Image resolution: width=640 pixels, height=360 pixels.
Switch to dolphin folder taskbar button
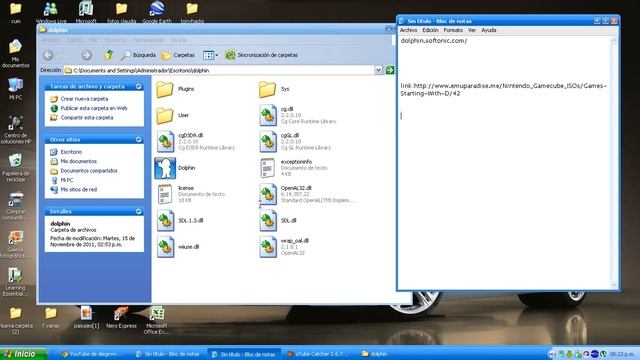[374, 354]
